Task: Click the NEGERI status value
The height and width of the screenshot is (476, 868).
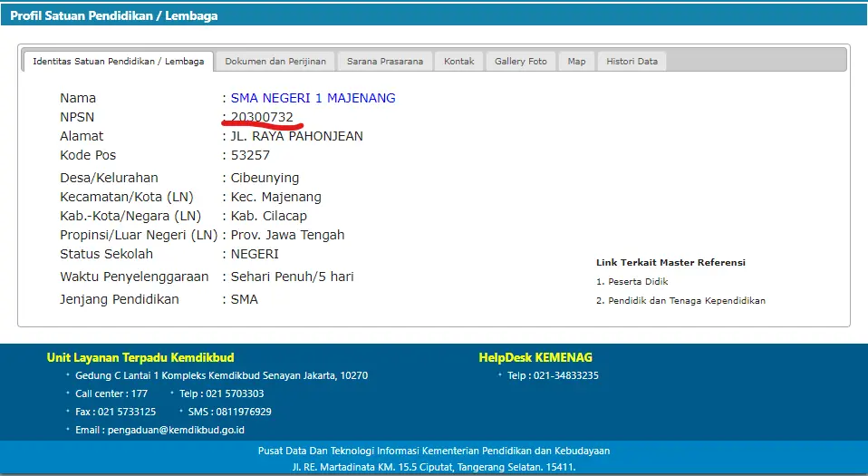Action: click(x=255, y=254)
